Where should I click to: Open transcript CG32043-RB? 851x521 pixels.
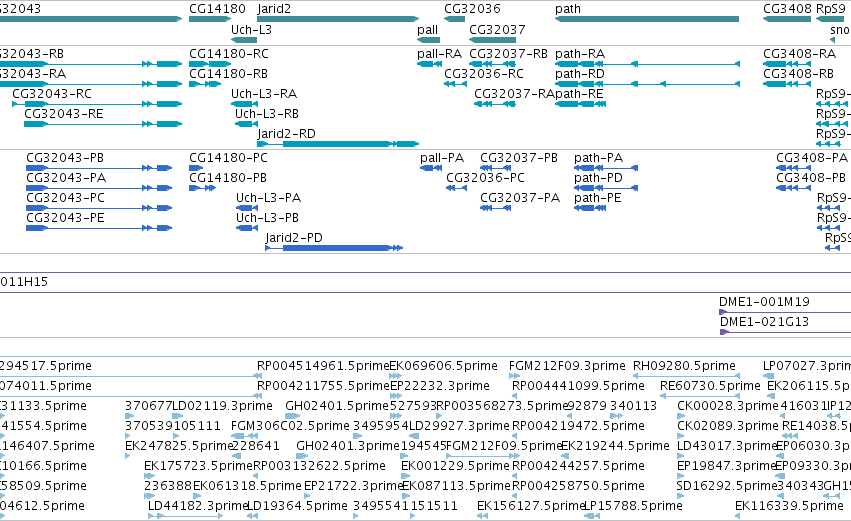[31, 54]
